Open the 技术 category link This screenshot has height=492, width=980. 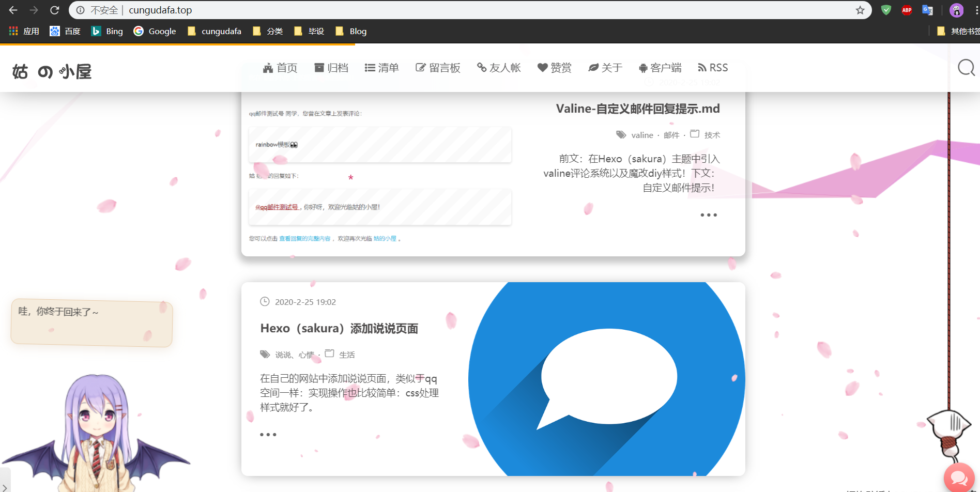point(712,135)
